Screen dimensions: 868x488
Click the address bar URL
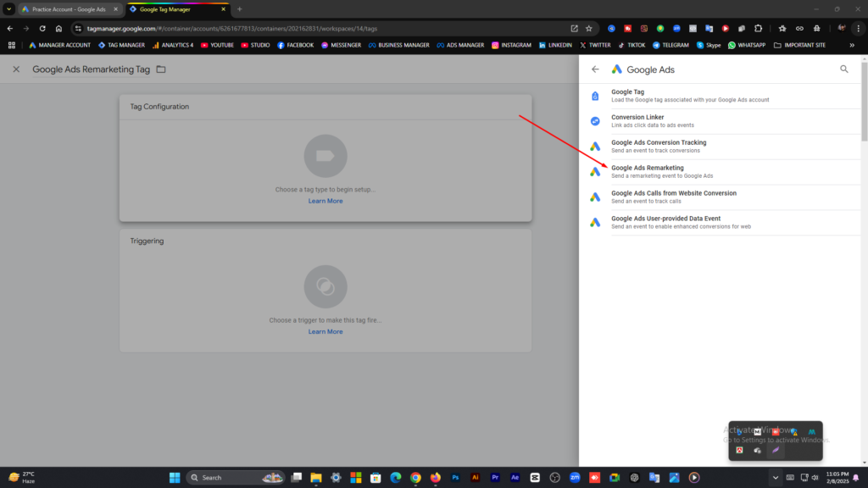point(232,28)
